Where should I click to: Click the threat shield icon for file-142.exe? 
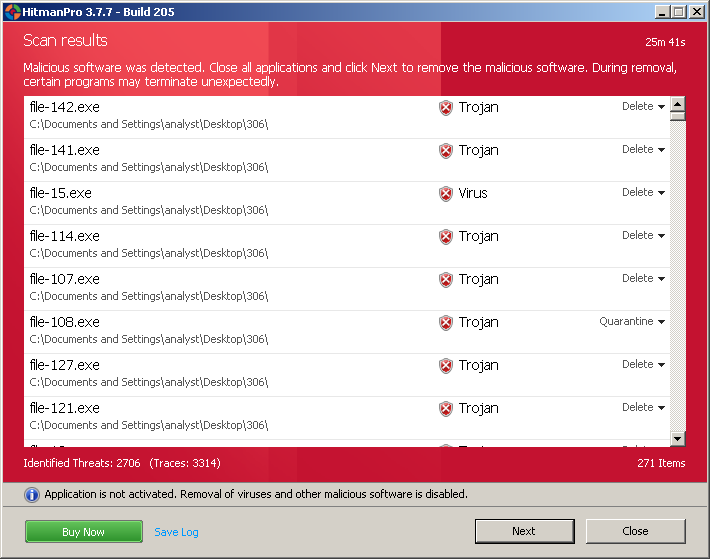coord(446,108)
